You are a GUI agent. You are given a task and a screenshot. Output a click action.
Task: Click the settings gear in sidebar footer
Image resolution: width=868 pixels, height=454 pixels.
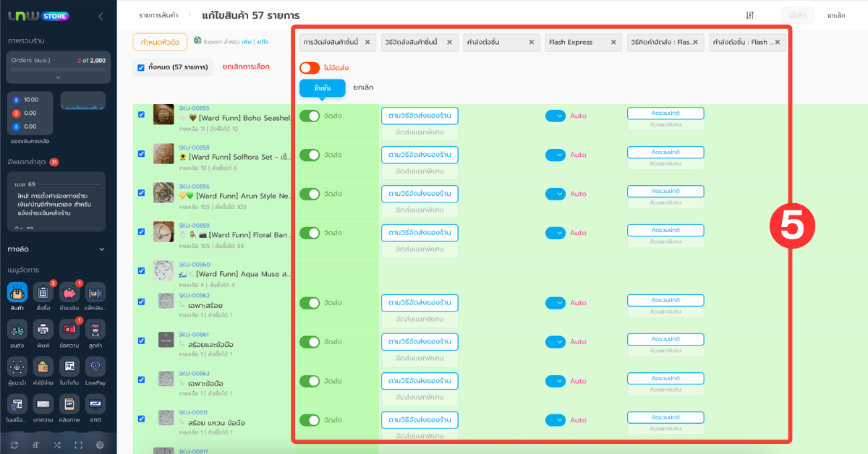(100, 445)
